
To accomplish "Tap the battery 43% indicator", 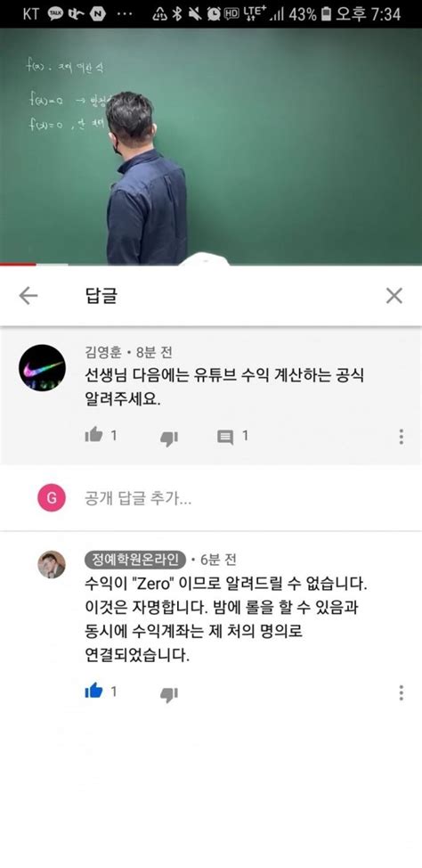I will click(310, 14).
